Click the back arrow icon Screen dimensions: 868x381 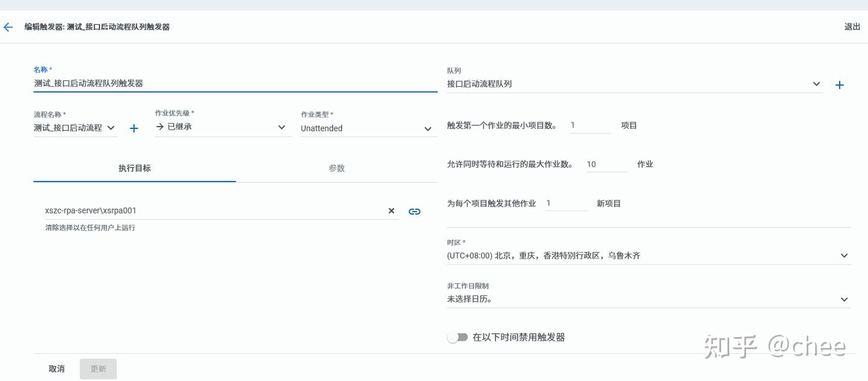pos(8,27)
